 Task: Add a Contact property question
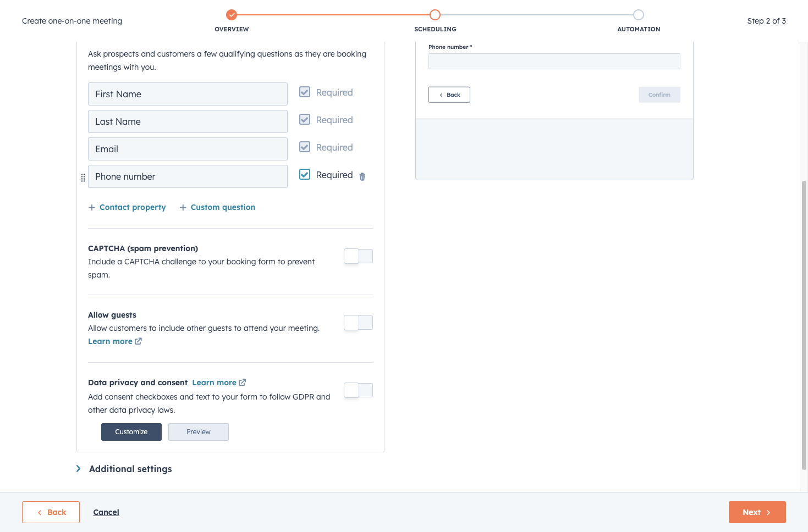pyautogui.click(x=127, y=207)
